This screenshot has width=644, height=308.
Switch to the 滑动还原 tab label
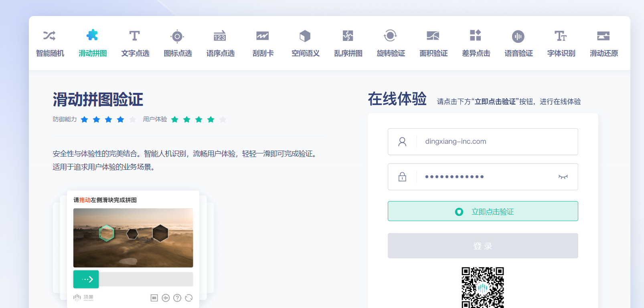pyautogui.click(x=604, y=53)
